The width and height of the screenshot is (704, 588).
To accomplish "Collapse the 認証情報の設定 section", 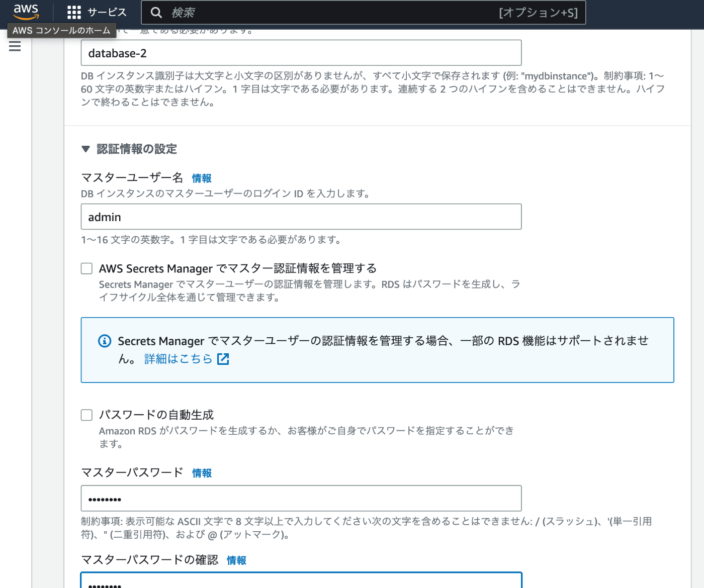I will pos(85,149).
